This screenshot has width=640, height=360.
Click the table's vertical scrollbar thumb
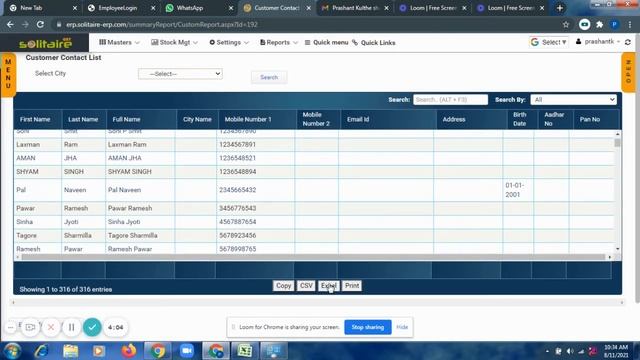pos(617,142)
